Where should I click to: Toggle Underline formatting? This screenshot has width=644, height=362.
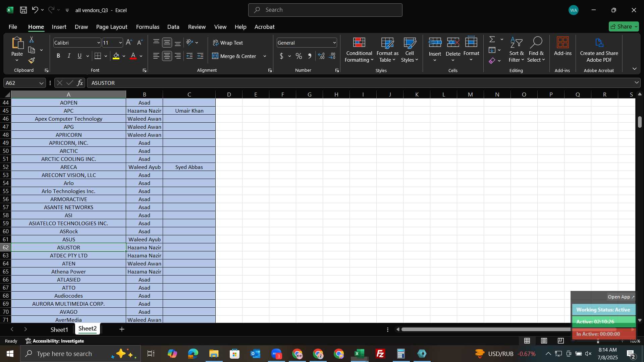coord(79,56)
